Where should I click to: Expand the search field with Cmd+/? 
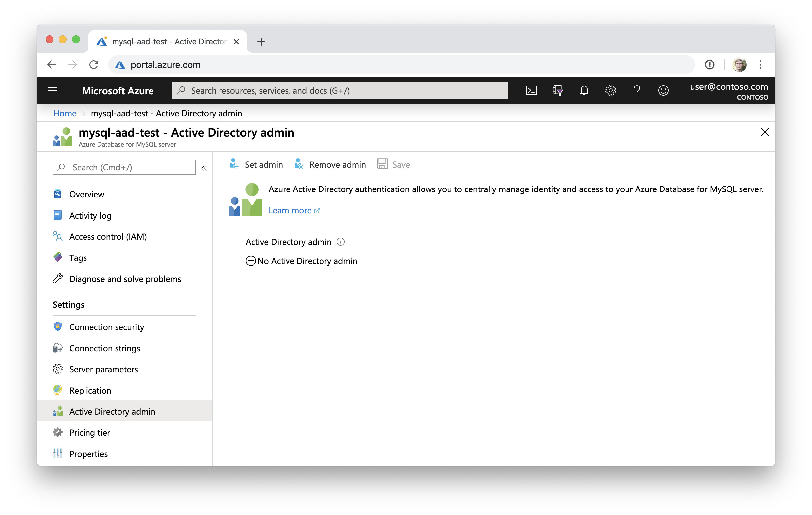[x=124, y=167]
